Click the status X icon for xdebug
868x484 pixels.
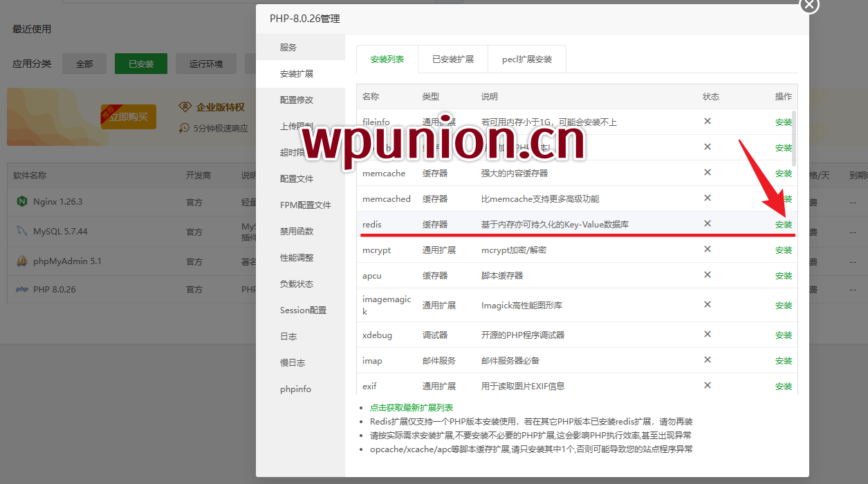point(708,334)
